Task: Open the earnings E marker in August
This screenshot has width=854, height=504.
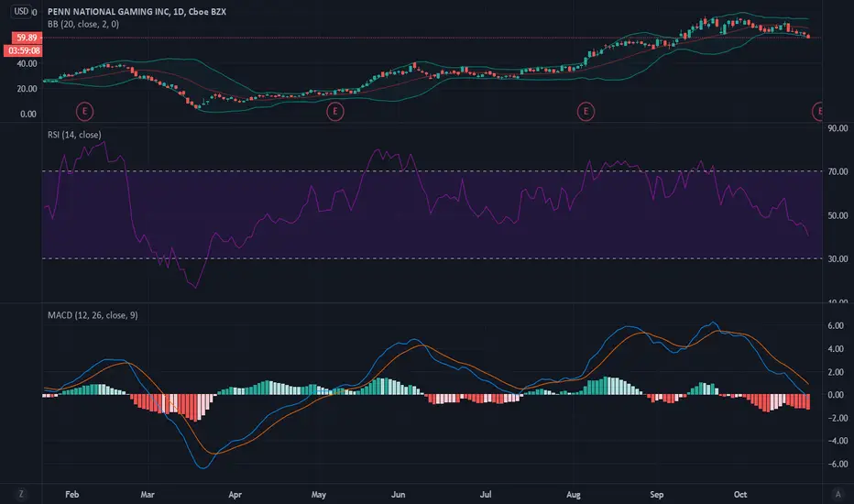Action: click(x=586, y=112)
